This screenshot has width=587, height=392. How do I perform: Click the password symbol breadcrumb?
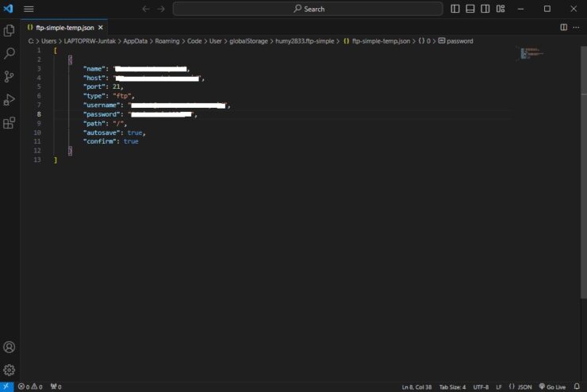pos(455,40)
